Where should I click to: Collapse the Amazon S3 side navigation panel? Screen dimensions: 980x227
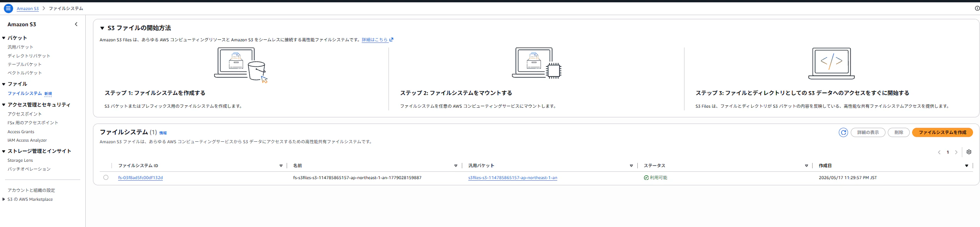tap(76, 24)
